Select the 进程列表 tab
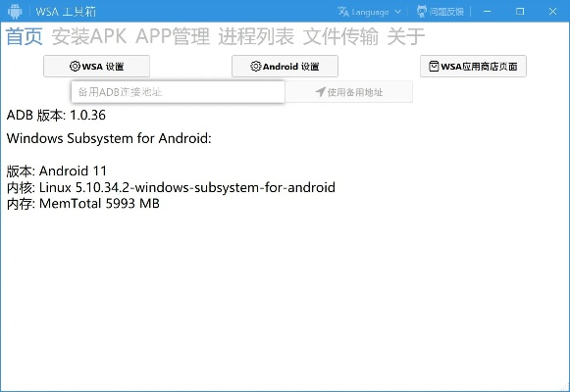 256,36
